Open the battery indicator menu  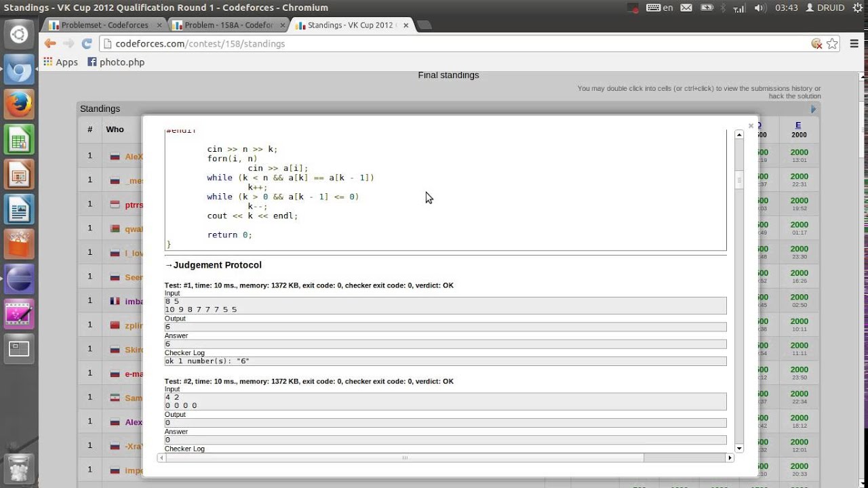pyautogui.click(x=707, y=7)
